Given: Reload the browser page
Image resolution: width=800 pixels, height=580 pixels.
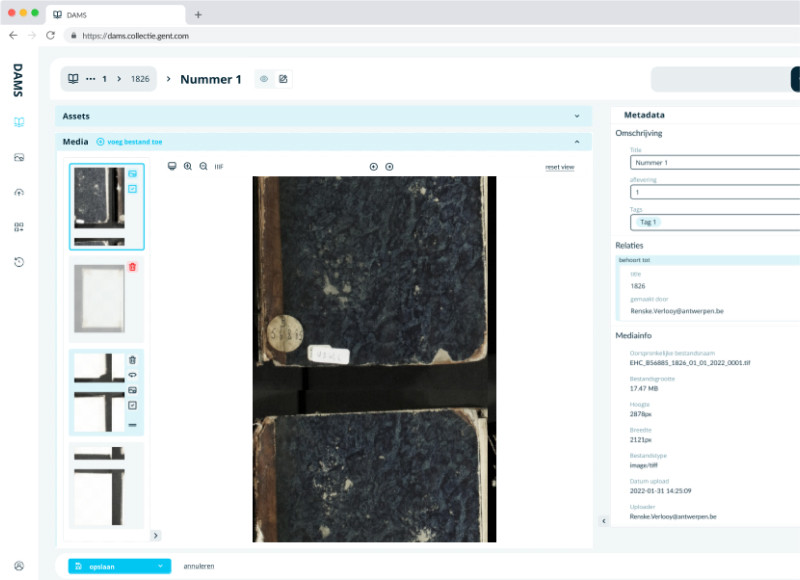Looking at the screenshot, I should tap(50, 35).
